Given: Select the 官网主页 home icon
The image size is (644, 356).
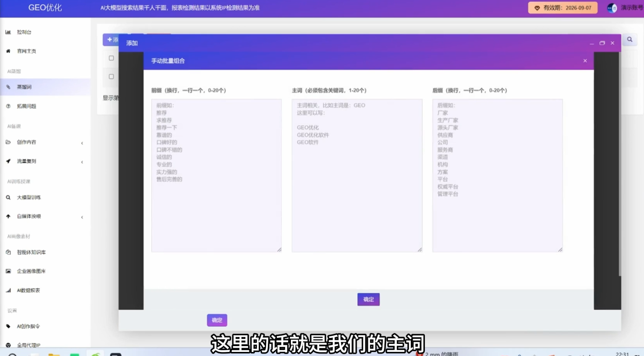Looking at the screenshot, I should (25, 51).
